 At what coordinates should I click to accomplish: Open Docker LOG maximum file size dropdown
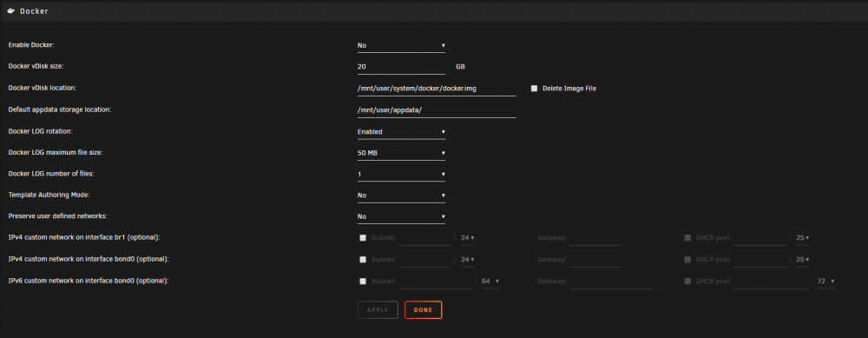tap(401, 153)
